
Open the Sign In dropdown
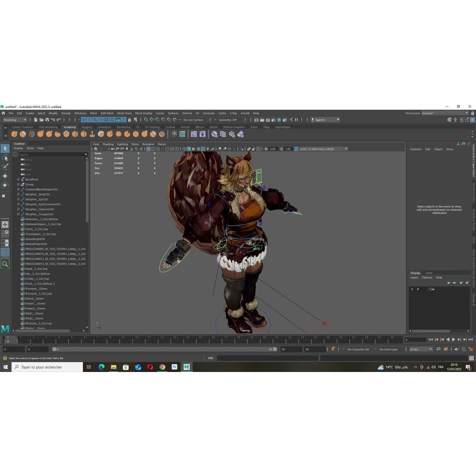coord(325,120)
